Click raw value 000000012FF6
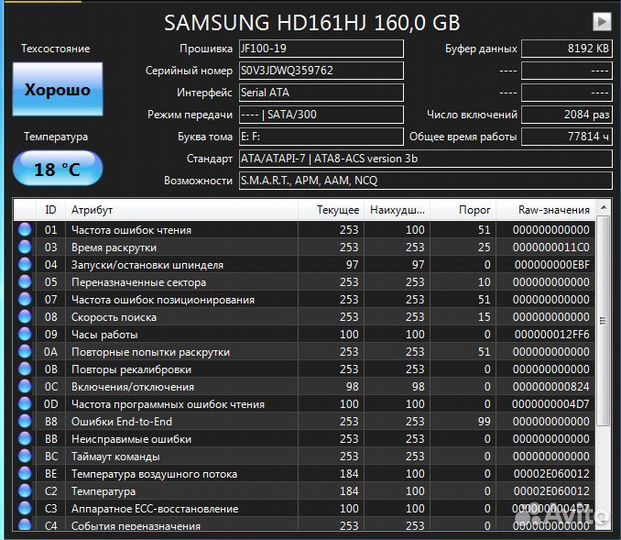 coord(552,334)
